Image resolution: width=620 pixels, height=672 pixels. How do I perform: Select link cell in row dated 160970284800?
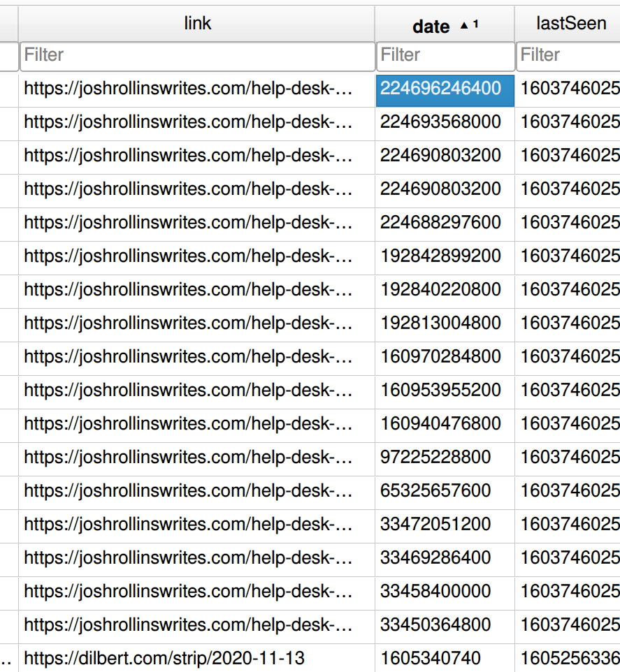pos(197,359)
